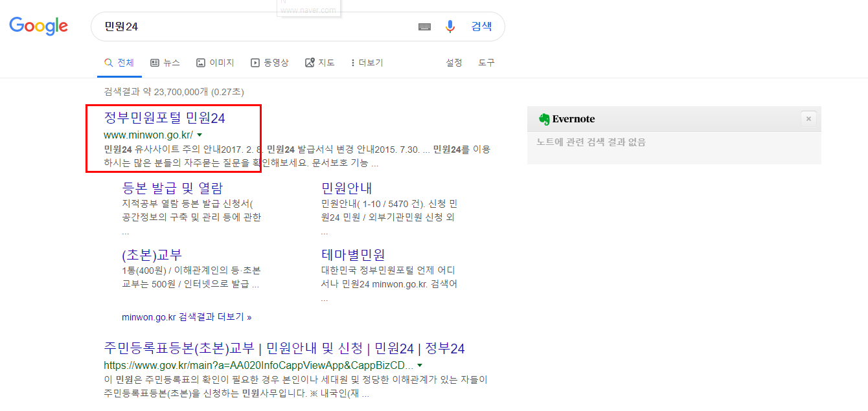The width and height of the screenshot is (868, 411).
Task: Click the Evernote elephant logo
Action: click(544, 119)
